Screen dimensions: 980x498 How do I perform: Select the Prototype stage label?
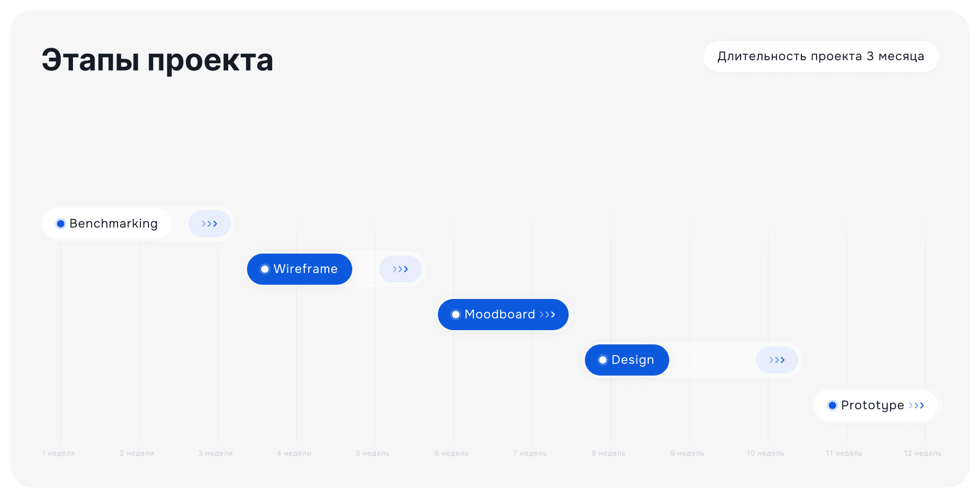(x=872, y=406)
